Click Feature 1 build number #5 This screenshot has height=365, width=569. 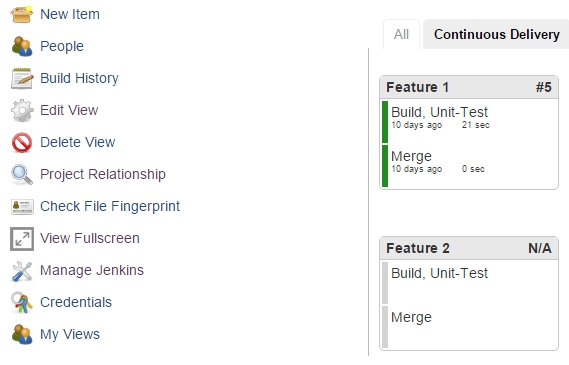[x=544, y=87]
